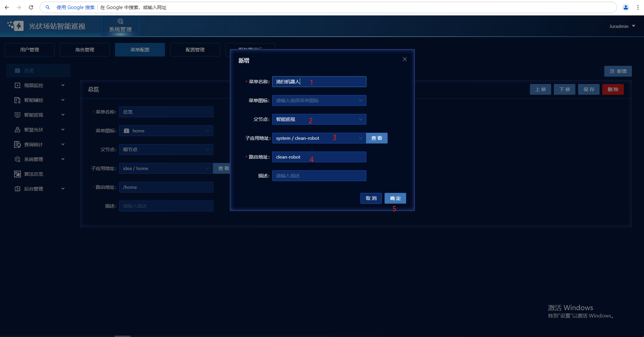Click background 菜单名称 input showing 总览

click(166, 112)
